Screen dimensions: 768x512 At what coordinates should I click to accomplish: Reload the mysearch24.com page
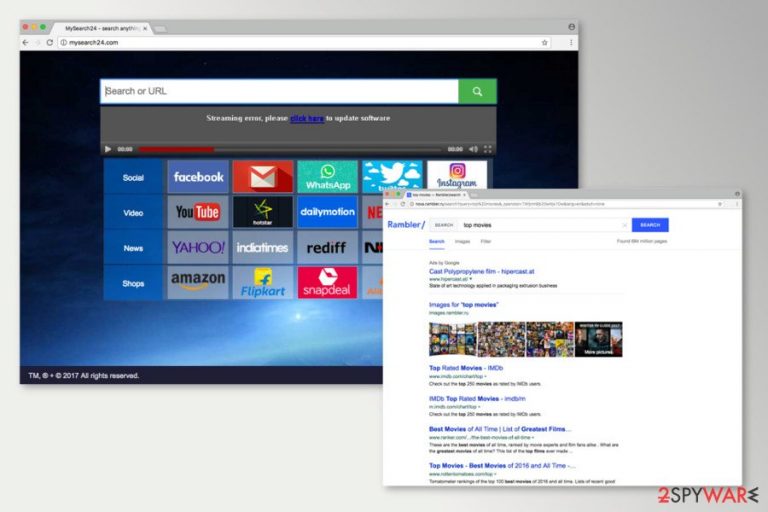49,43
